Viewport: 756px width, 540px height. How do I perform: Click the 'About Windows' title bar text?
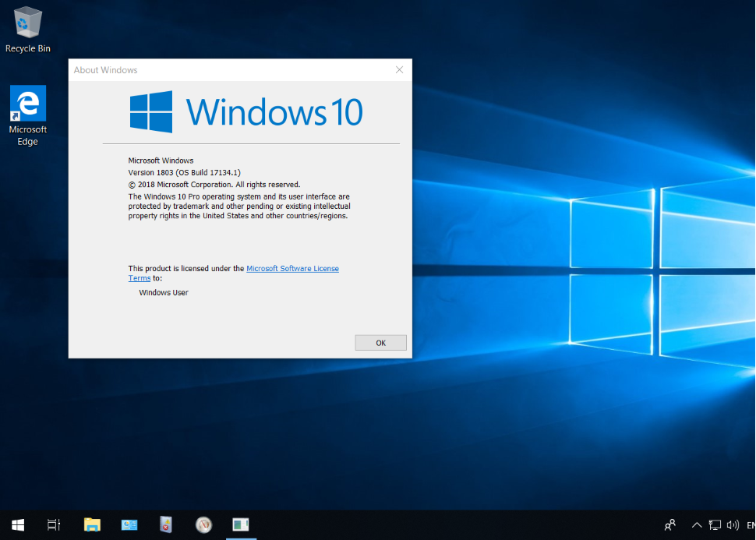(x=105, y=70)
